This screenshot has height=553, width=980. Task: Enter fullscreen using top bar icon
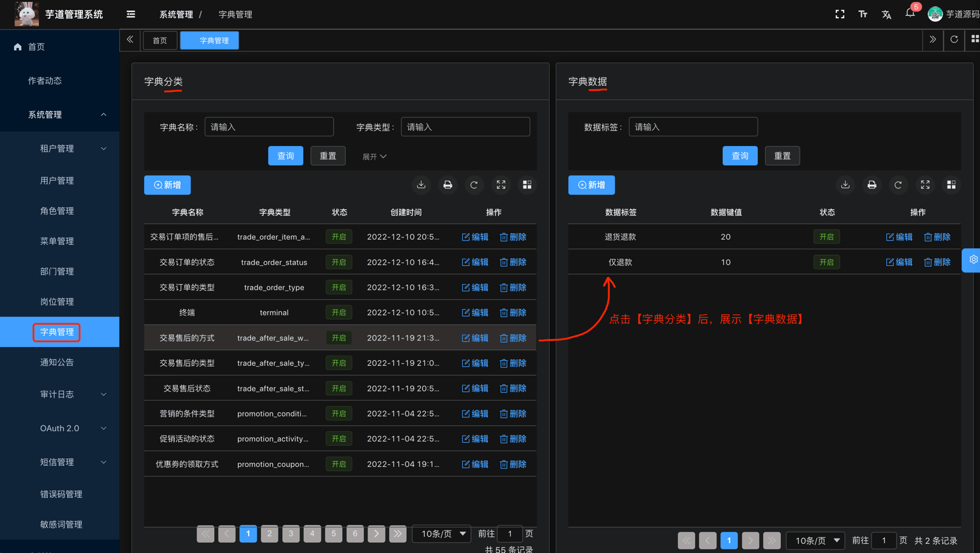pyautogui.click(x=840, y=14)
